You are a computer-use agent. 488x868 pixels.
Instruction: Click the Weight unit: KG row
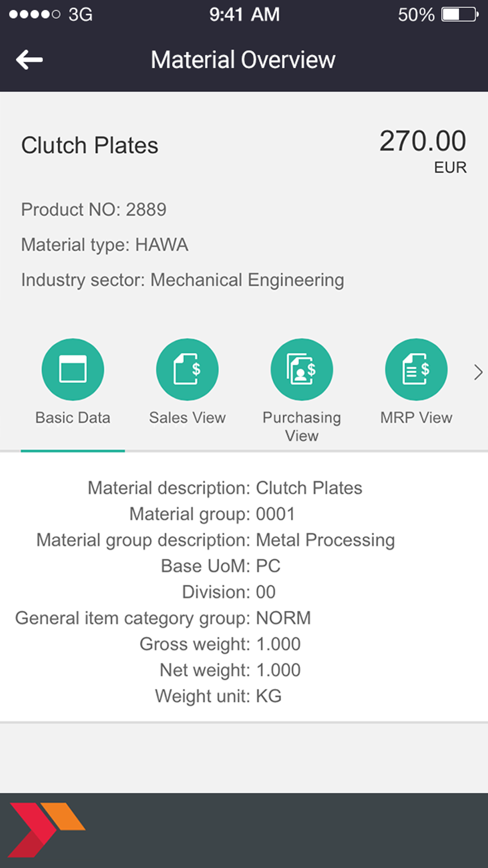click(x=219, y=696)
